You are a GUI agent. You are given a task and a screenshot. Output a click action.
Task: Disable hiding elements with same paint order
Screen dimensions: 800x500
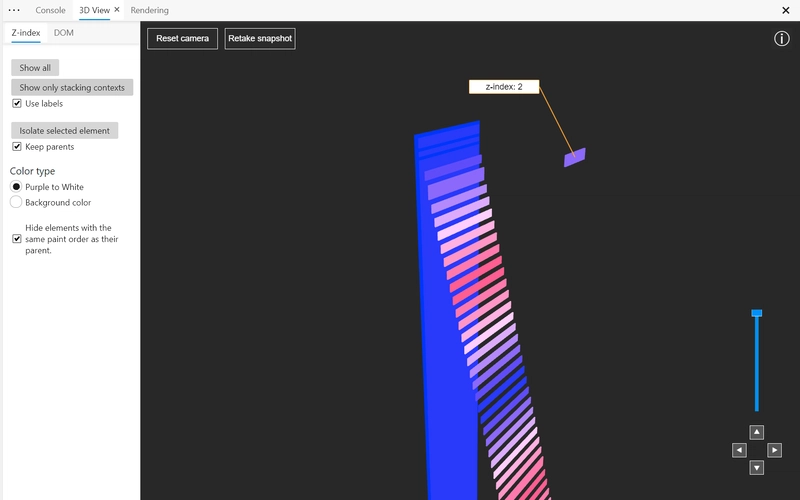pyautogui.click(x=17, y=239)
